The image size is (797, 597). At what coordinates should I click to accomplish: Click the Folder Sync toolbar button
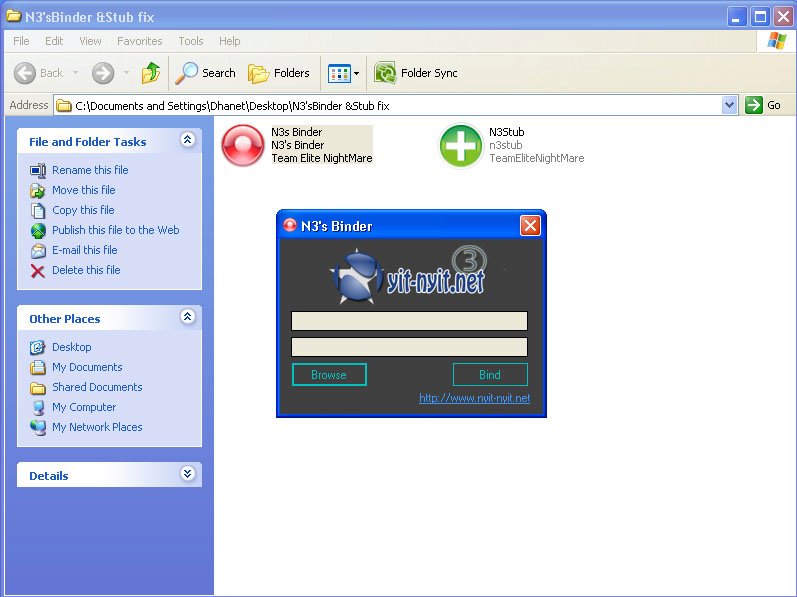coord(416,73)
